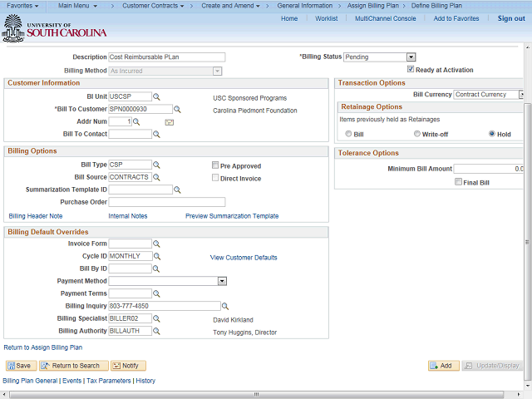Enable the Pre Approved checkbox
Screen dimensions: 532x399
pos(215,165)
